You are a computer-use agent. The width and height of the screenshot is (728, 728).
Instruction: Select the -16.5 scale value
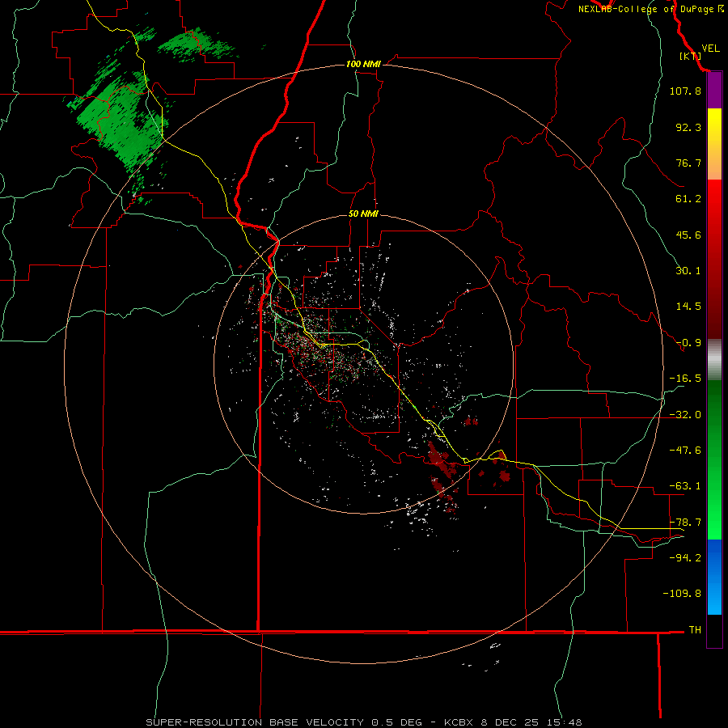click(x=685, y=379)
